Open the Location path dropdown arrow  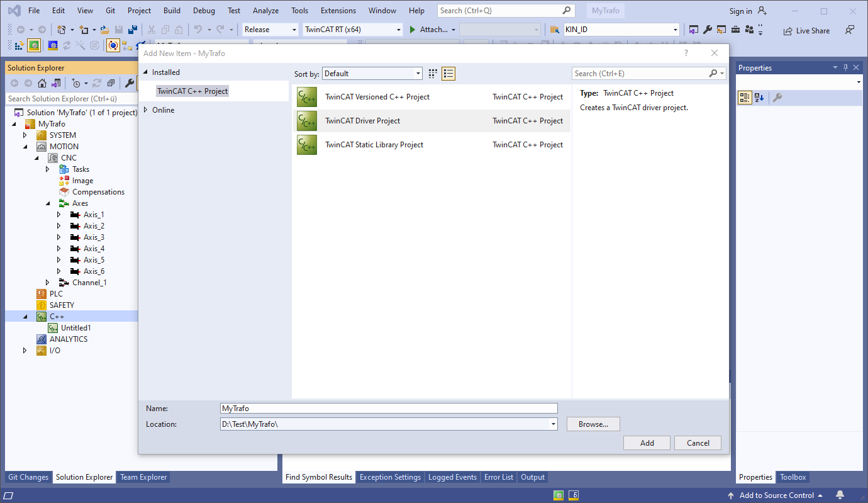click(x=554, y=424)
